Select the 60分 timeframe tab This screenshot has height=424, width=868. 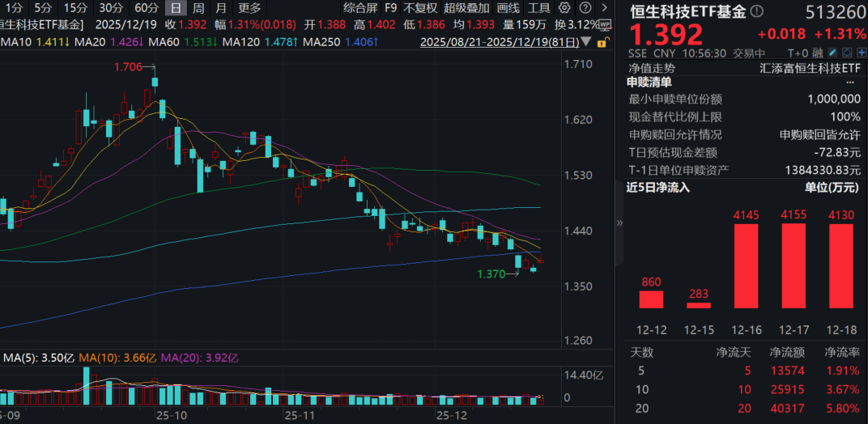(145, 7)
